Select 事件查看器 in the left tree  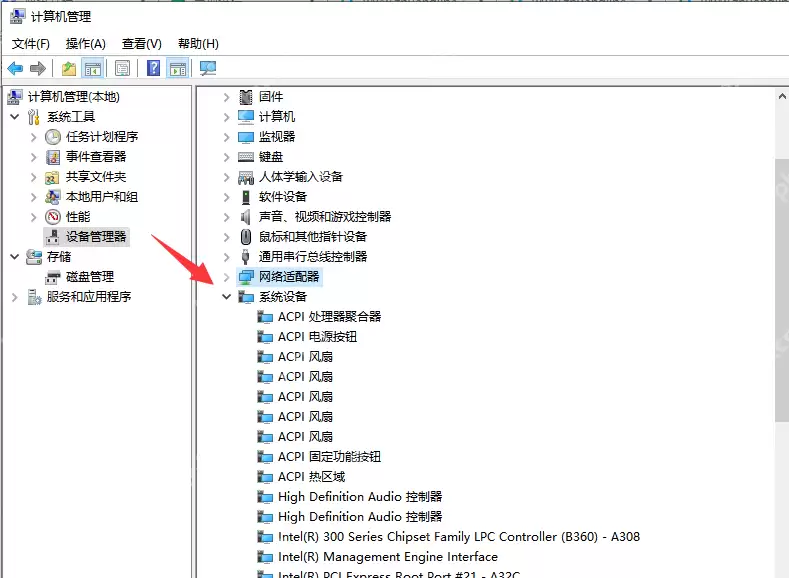click(x=96, y=156)
